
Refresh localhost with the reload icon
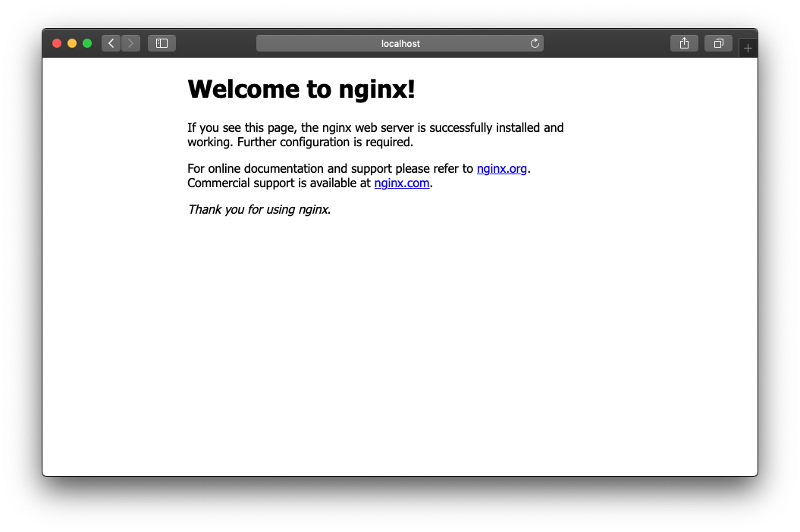[535, 43]
